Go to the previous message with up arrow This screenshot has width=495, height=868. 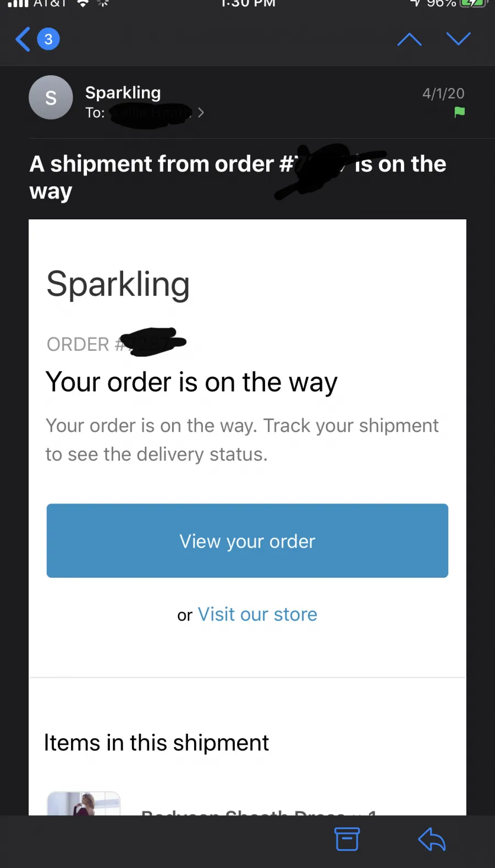(x=409, y=39)
